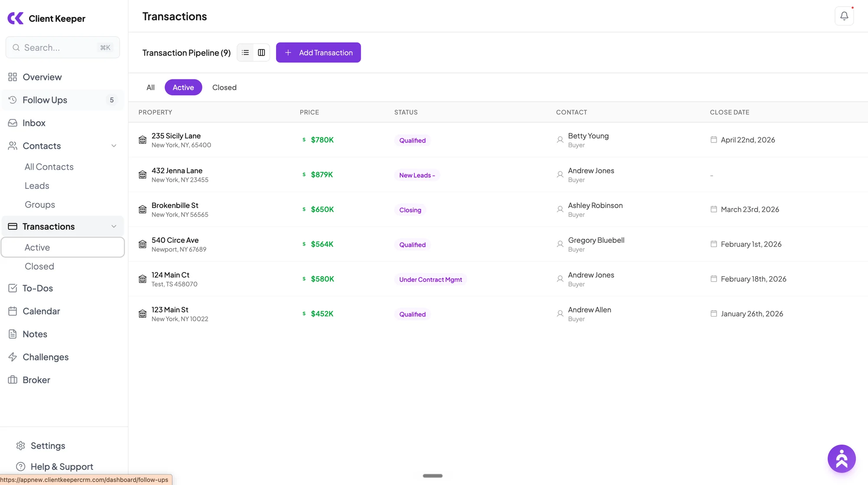
Task: Select the Active filter tab
Action: (183, 87)
